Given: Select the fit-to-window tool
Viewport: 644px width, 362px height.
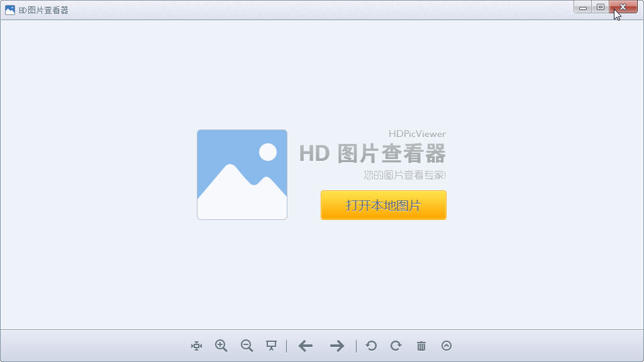Looking at the screenshot, I should (x=196, y=346).
